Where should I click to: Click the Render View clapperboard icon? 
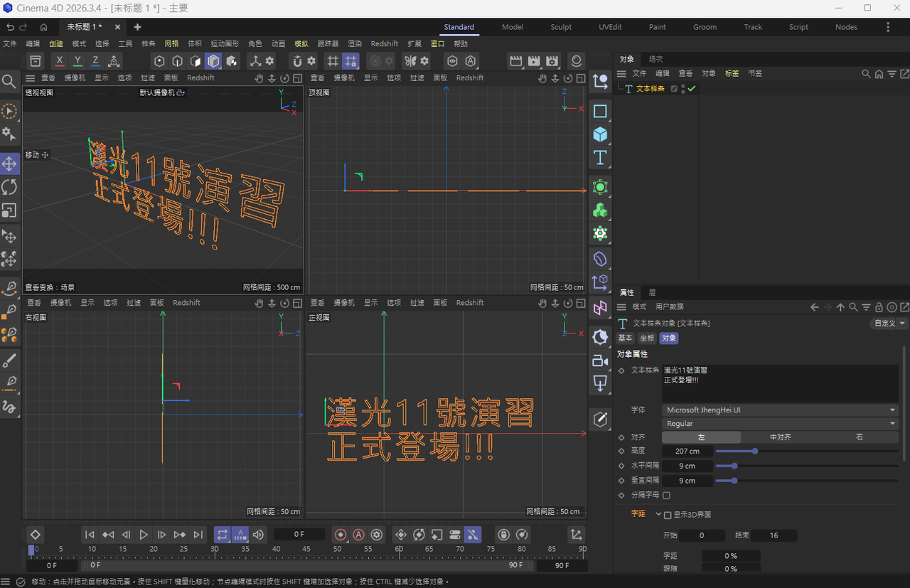click(517, 61)
